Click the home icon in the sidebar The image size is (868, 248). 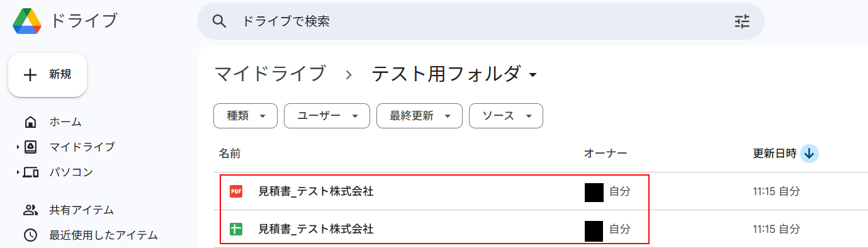point(30,121)
